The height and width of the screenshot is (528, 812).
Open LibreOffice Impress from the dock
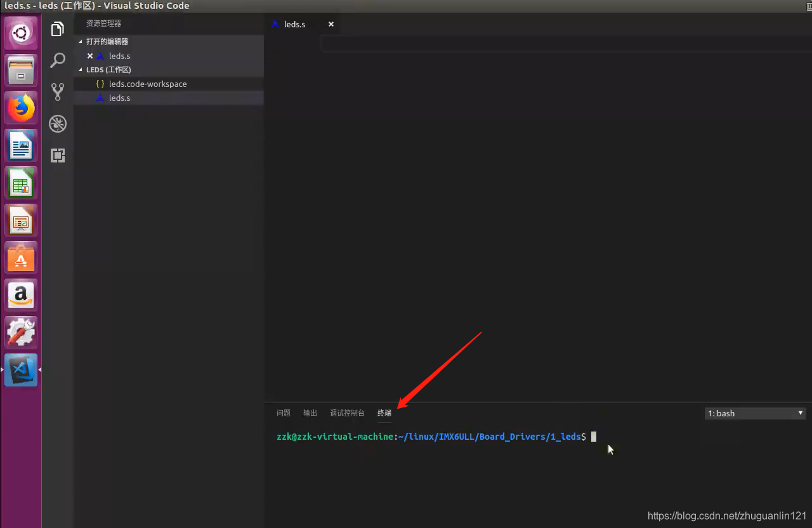21,220
